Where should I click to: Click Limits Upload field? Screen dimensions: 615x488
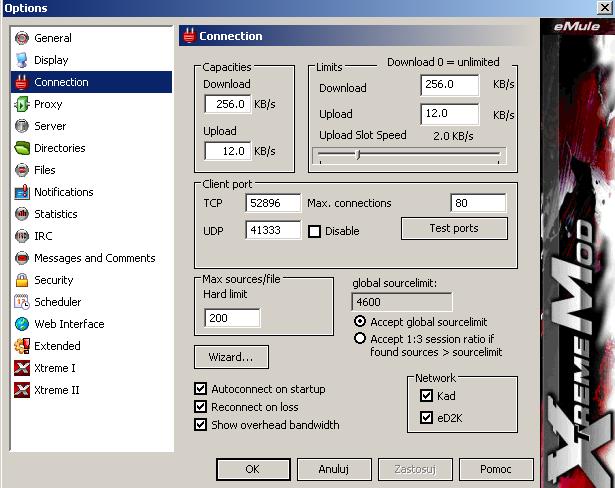point(449,114)
